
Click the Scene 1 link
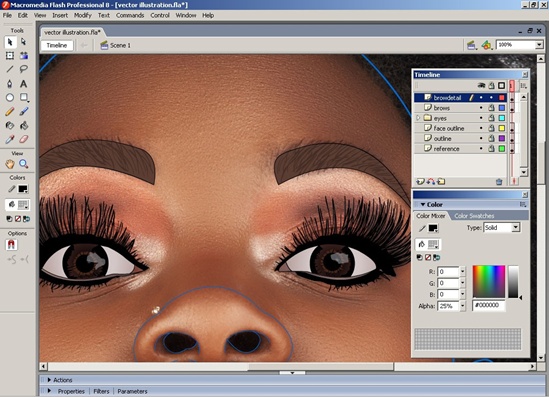(120, 45)
